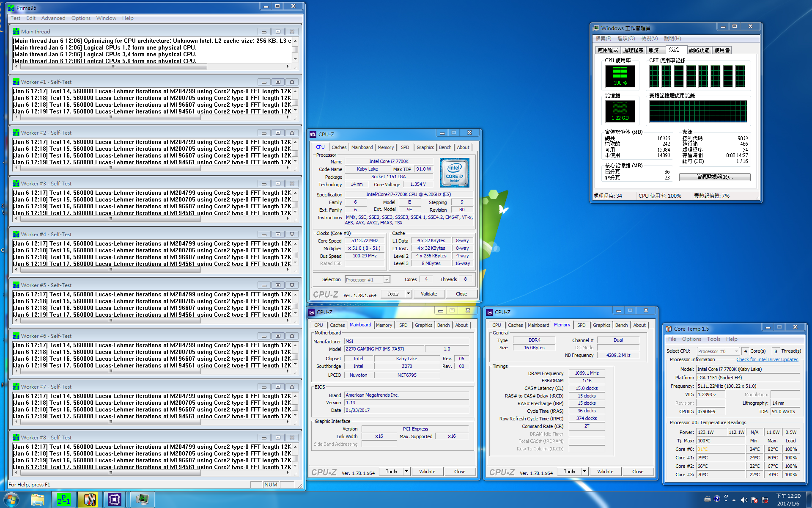Click the Windows Task Manager title bar icon
The width and height of the screenshot is (812, 508).
point(596,28)
